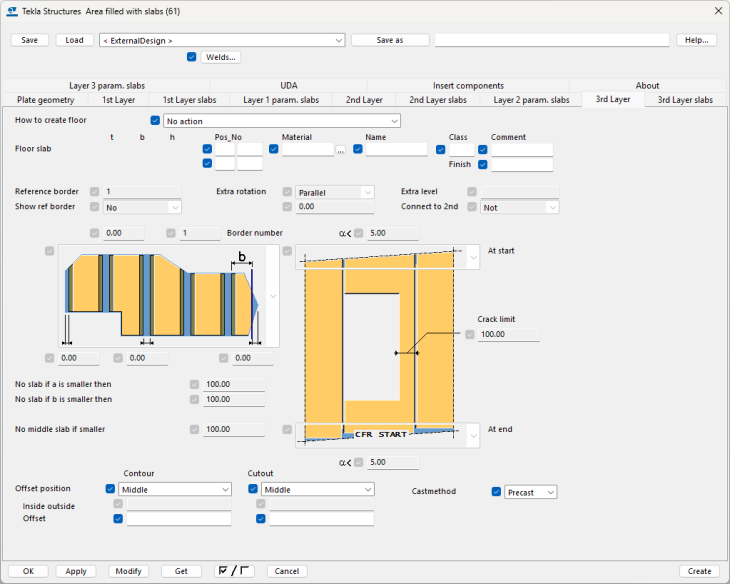Open the Help... button

coord(696,40)
